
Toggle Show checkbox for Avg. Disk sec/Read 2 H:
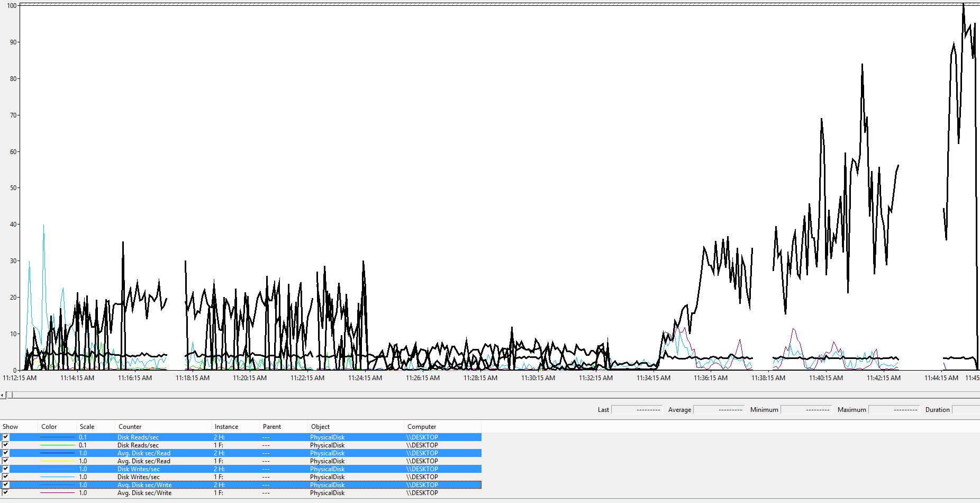click(x=5, y=453)
